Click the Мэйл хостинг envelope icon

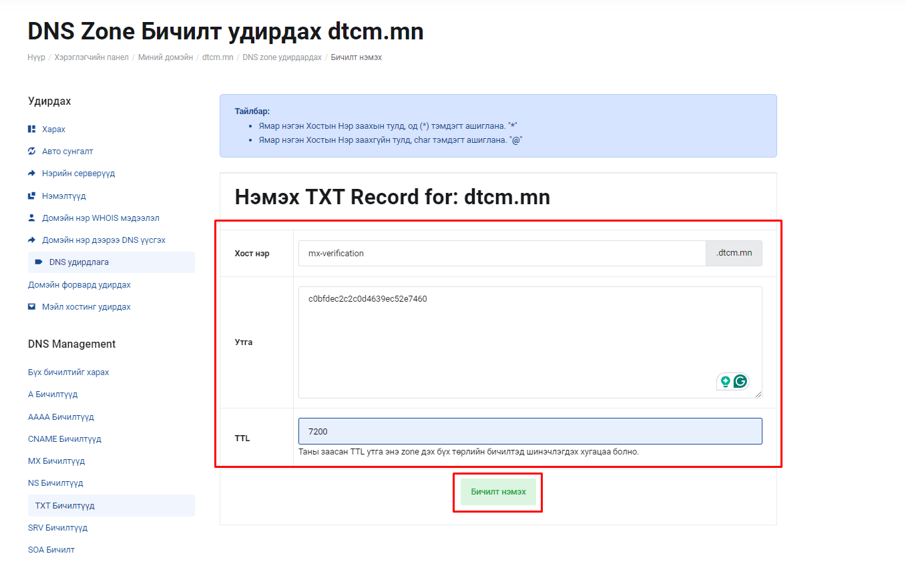31,307
